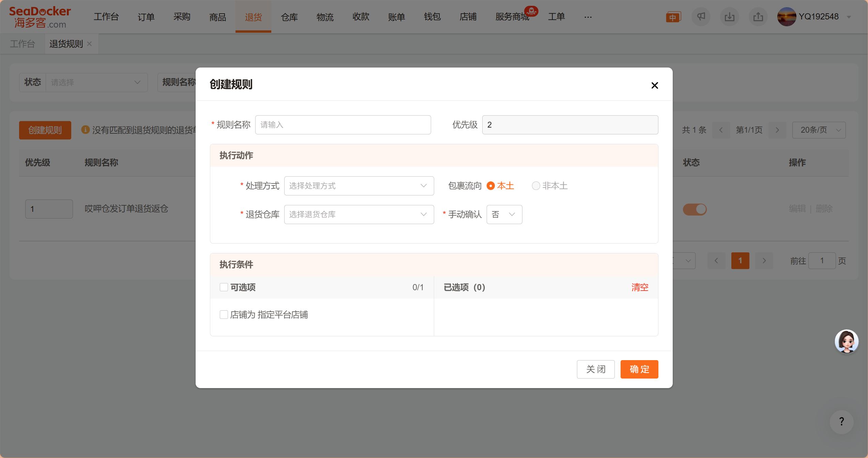Viewport: 868px width, 458px height.
Task: Click the question mark help button
Action: point(841,422)
